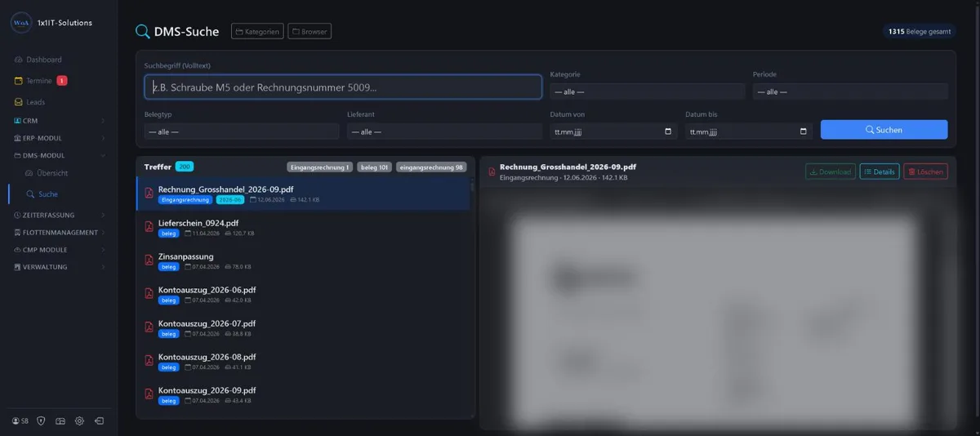Image resolution: width=980 pixels, height=436 pixels.
Task: Click beleg tag on Lieferschein_0924.pdf row
Action: pos(168,234)
